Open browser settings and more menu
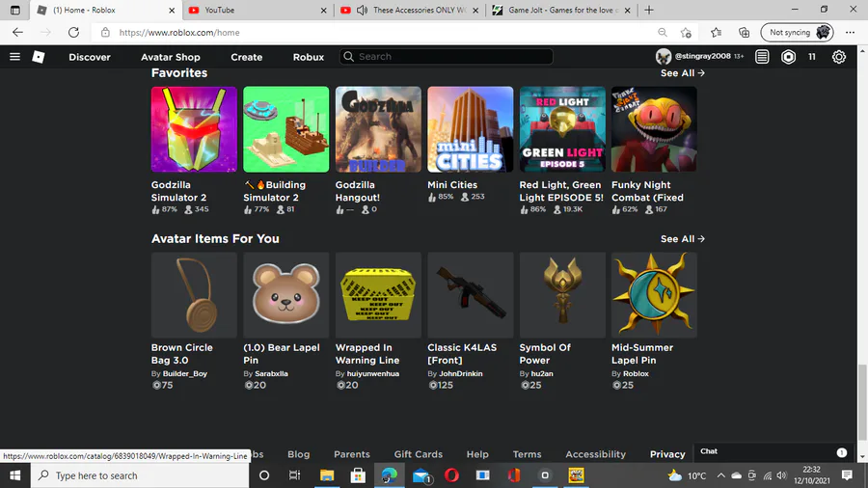 pos(850,32)
